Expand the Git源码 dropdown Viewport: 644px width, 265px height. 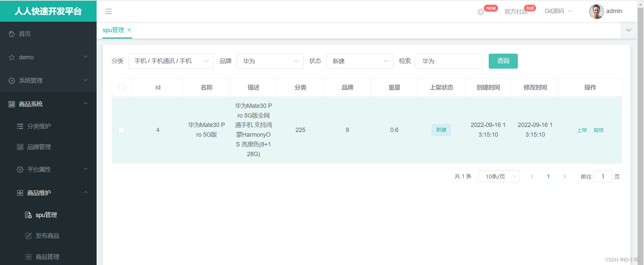pyautogui.click(x=558, y=11)
